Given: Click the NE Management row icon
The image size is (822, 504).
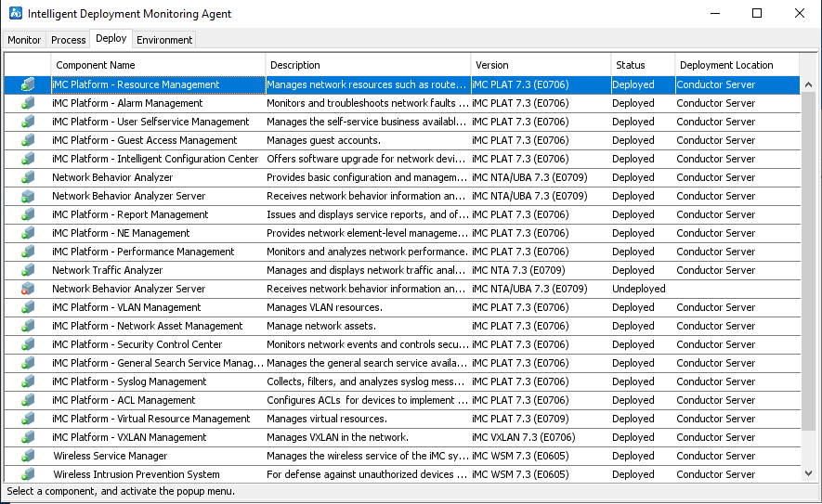Looking at the screenshot, I should [x=28, y=233].
